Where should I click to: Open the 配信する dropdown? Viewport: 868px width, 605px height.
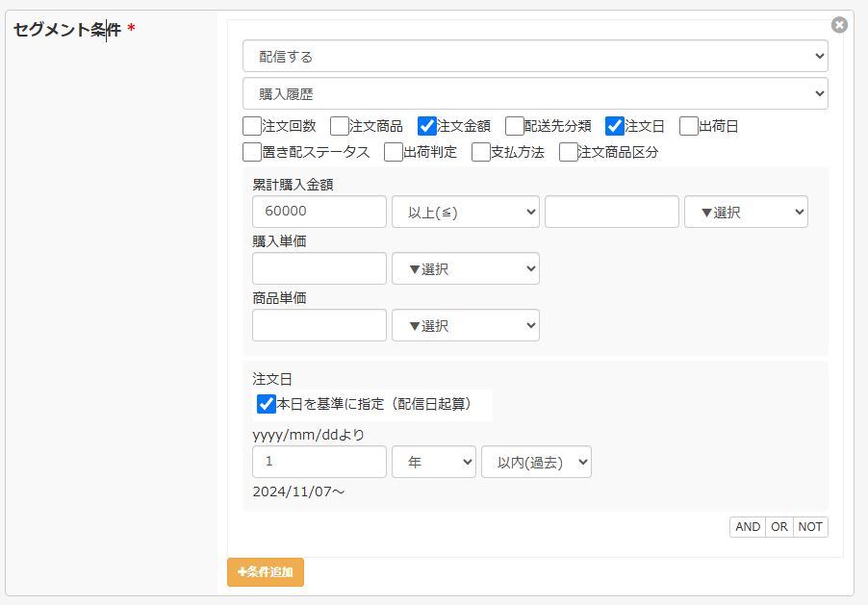(534, 56)
